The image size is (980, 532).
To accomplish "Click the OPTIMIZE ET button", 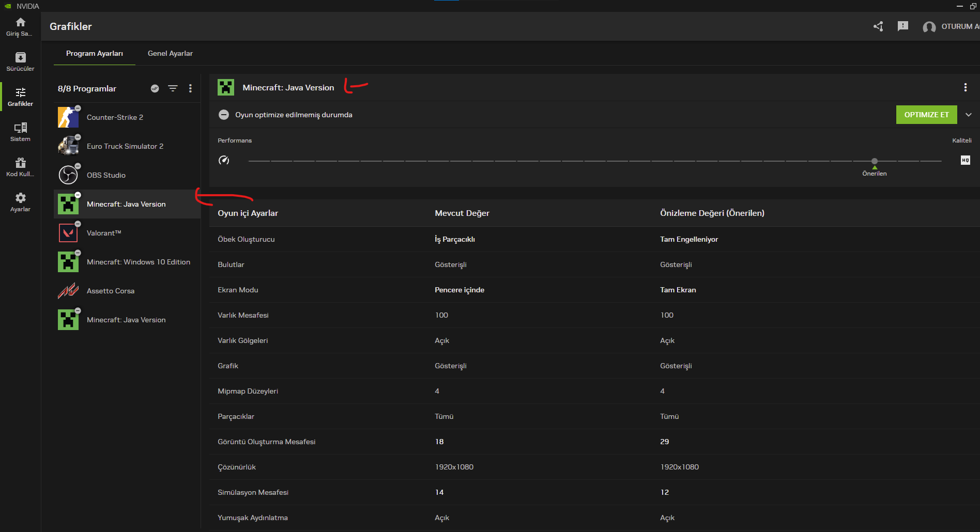I will tap(926, 115).
